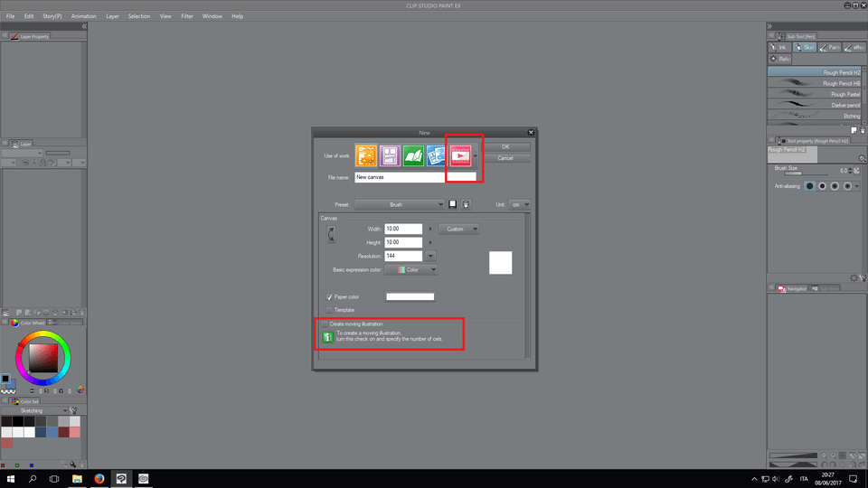Enable the Template checkbox
The height and width of the screenshot is (488, 868).
pos(329,309)
